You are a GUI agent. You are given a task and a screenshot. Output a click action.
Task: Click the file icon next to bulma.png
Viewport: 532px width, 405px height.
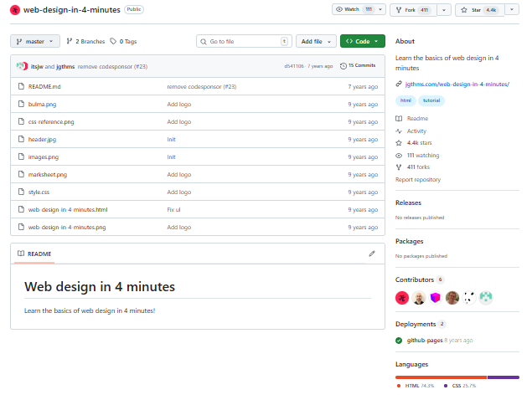tap(21, 104)
